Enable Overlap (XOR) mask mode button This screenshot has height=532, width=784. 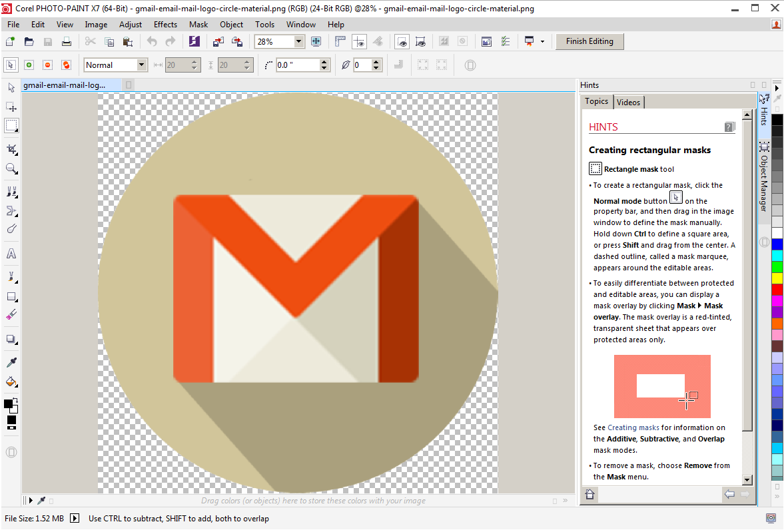66,65
